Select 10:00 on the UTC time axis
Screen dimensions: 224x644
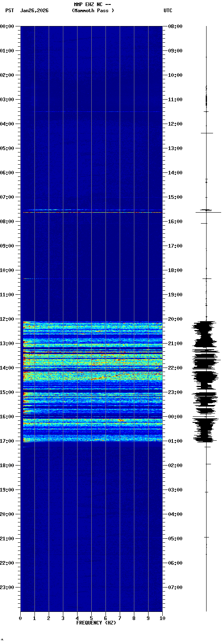tap(175, 75)
